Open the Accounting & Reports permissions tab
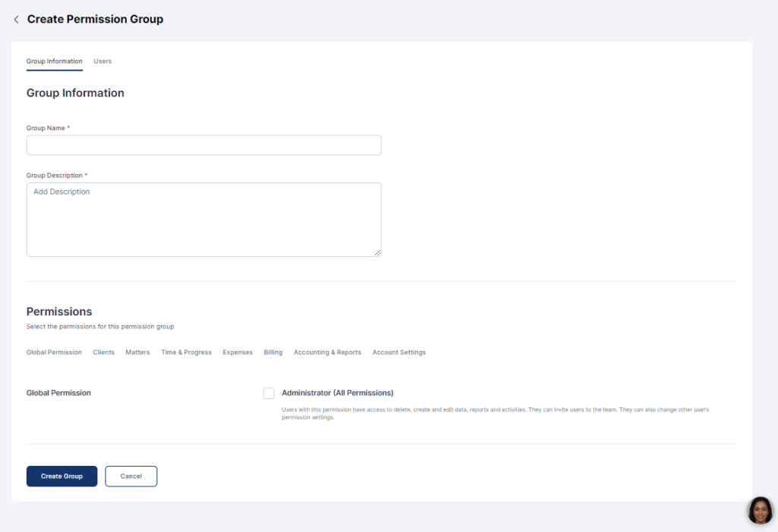 (x=327, y=353)
